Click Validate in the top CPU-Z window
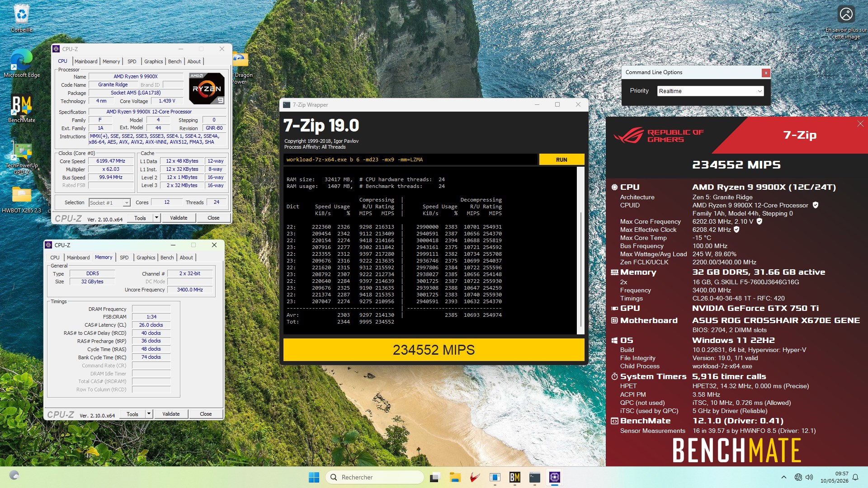The image size is (868, 488). [x=179, y=218]
